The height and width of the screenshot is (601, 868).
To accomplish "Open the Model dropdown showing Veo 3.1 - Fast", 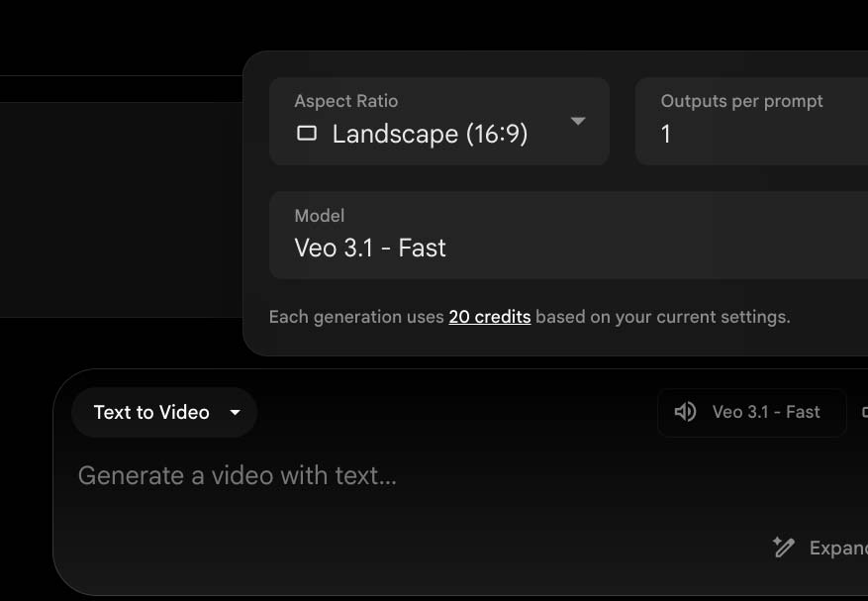I will 568,236.
